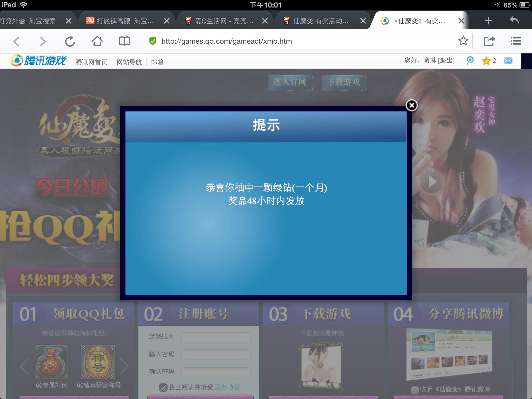Viewport: 532px width, 399px height.
Task: Open the mail envelope icon
Action: tap(508, 61)
